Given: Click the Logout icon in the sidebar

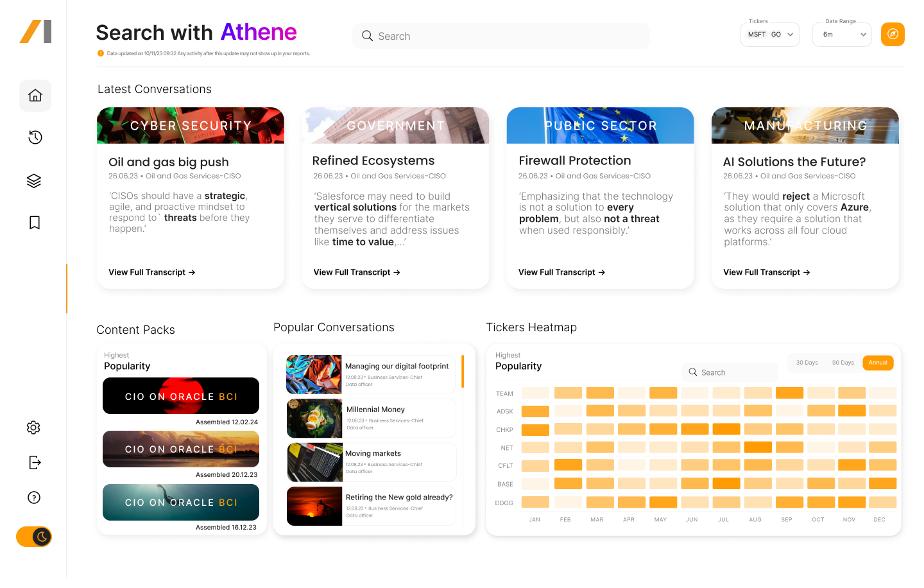Looking at the screenshot, I should (33, 462).
